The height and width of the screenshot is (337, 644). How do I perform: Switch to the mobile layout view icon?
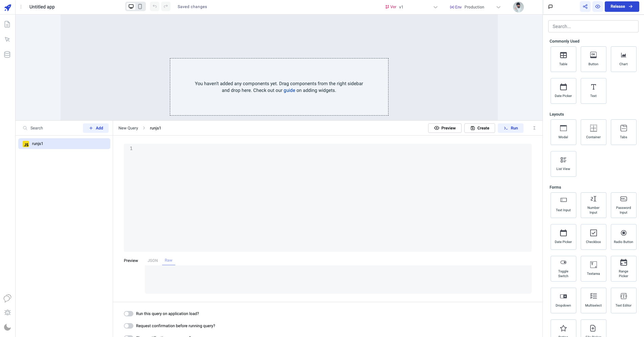[x=140, y=6]
